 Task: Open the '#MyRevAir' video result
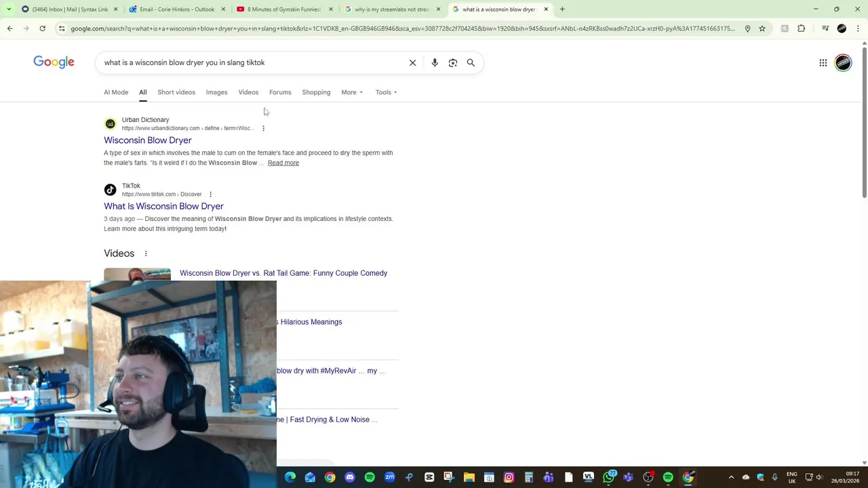click(x=330, y=371)
